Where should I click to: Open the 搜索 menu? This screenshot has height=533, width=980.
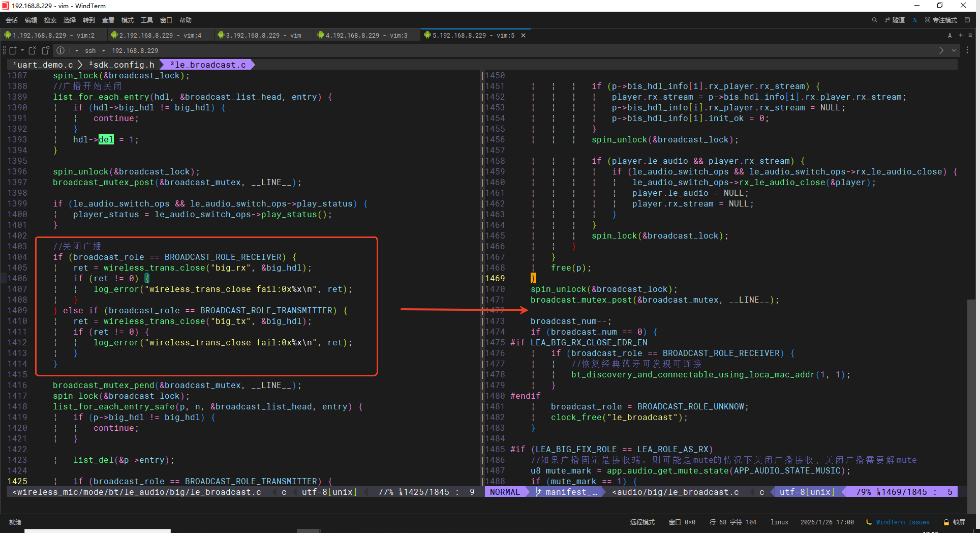[50, 20]
